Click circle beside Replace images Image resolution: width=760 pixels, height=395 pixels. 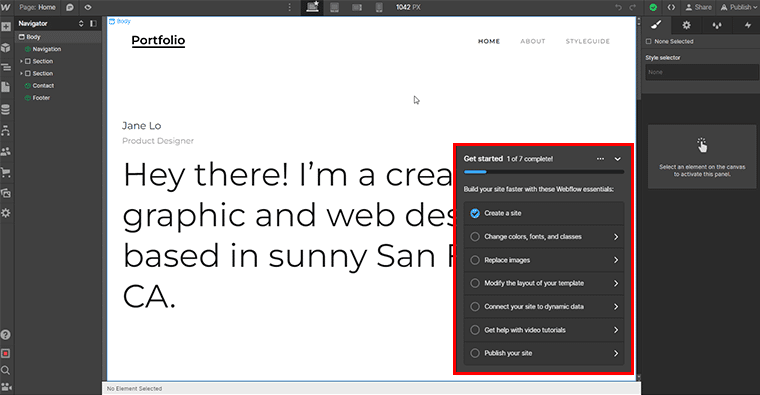[x=475, y=260]
